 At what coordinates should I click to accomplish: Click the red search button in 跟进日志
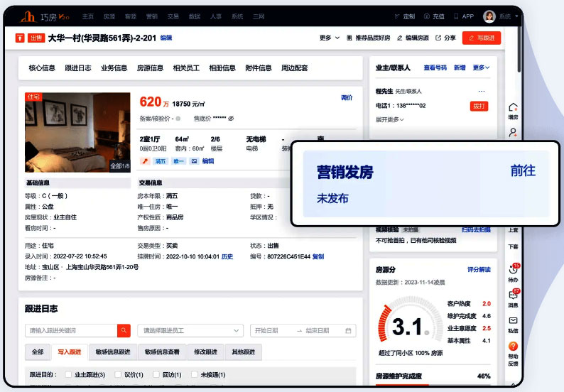124,330
